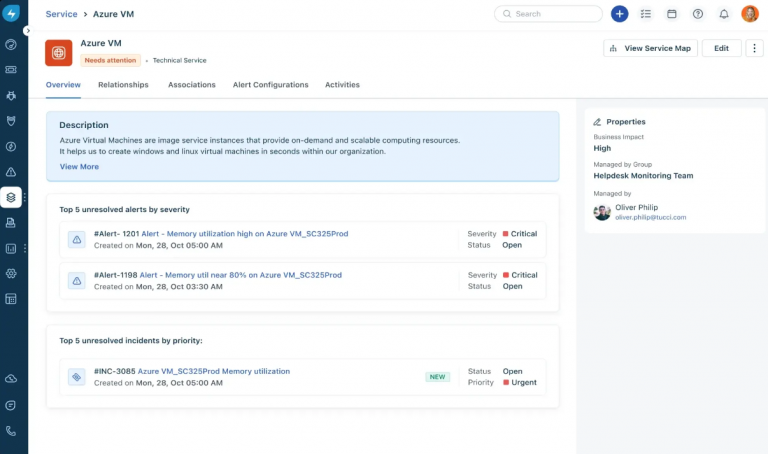
Task: Switch to the Alert Configurations tab
Action: (270, 85)
